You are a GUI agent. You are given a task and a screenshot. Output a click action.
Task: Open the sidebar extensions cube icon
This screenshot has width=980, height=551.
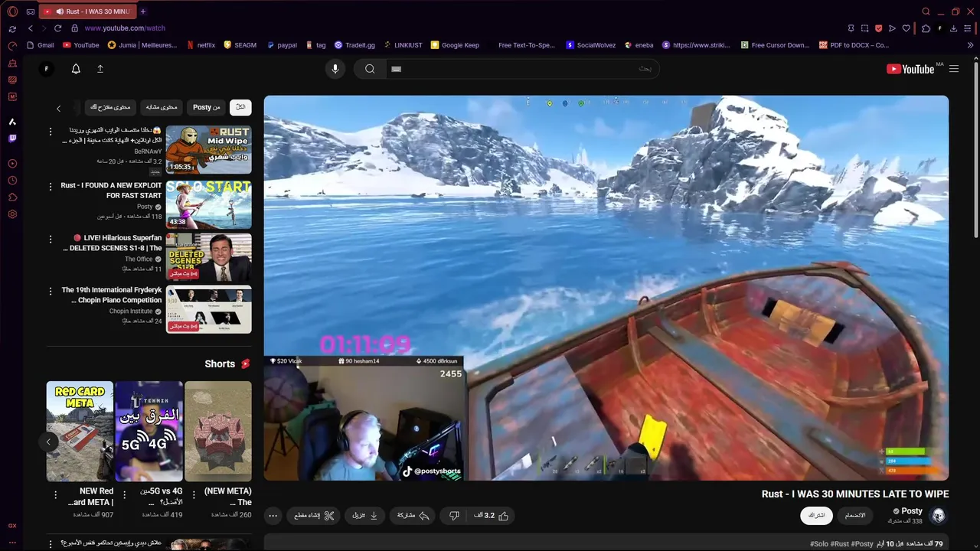pyautogui.click(x=12, y=197)
